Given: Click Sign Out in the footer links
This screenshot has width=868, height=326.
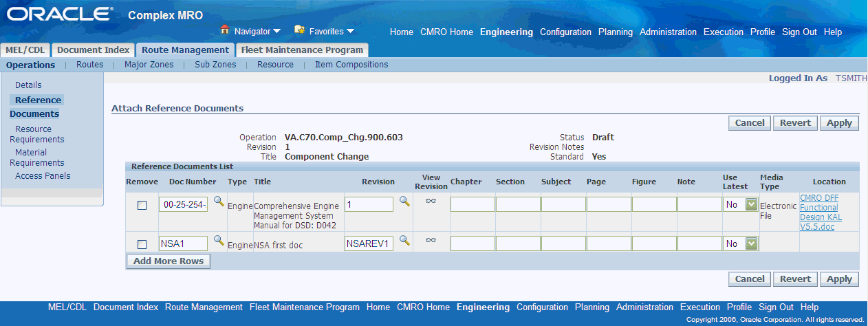Looking at the screenshot, I should pos(776,307).
